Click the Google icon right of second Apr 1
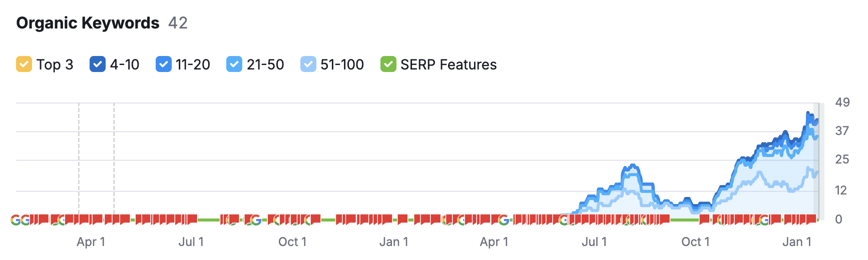Image resolution: width=868 pixels, height=260 pixels. click(504, 220)
